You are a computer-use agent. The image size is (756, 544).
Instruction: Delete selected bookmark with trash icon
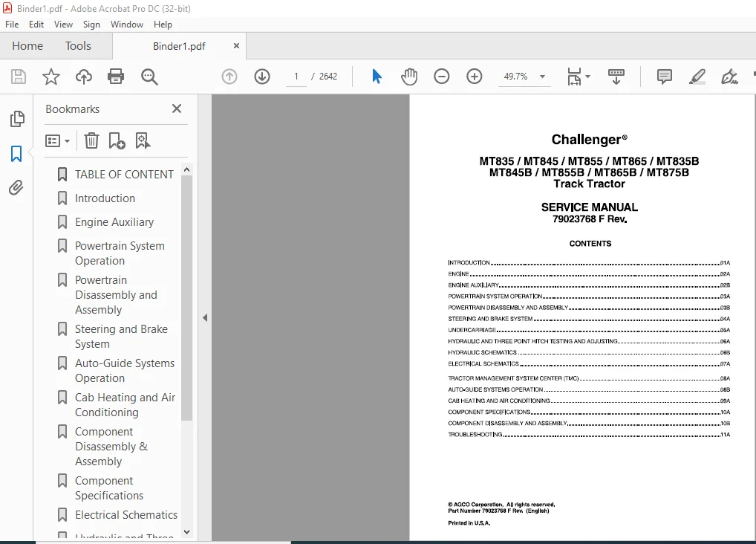(91, 141)
